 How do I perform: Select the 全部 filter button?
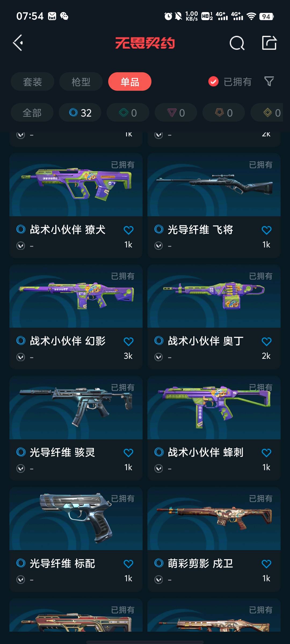point(32,112)
